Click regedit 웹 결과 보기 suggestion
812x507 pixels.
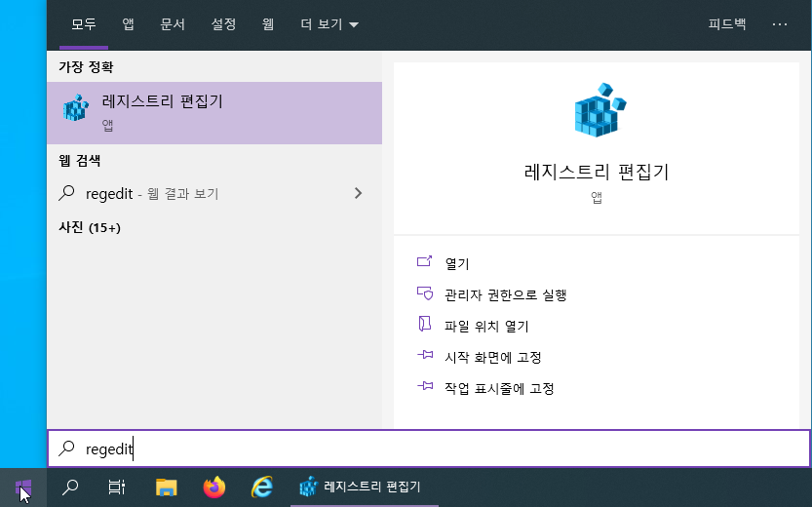coord(214,194)
